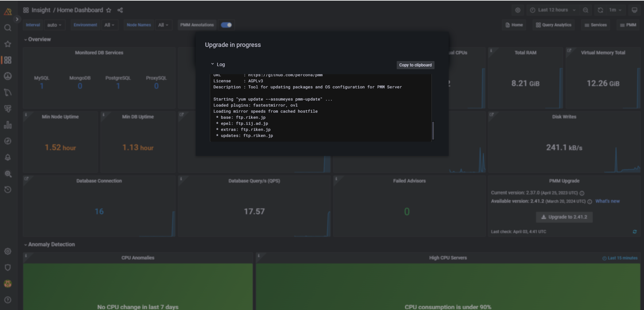
Task: Open the Query Analytics magnifier sidebar icon
Action: point(8,174)
